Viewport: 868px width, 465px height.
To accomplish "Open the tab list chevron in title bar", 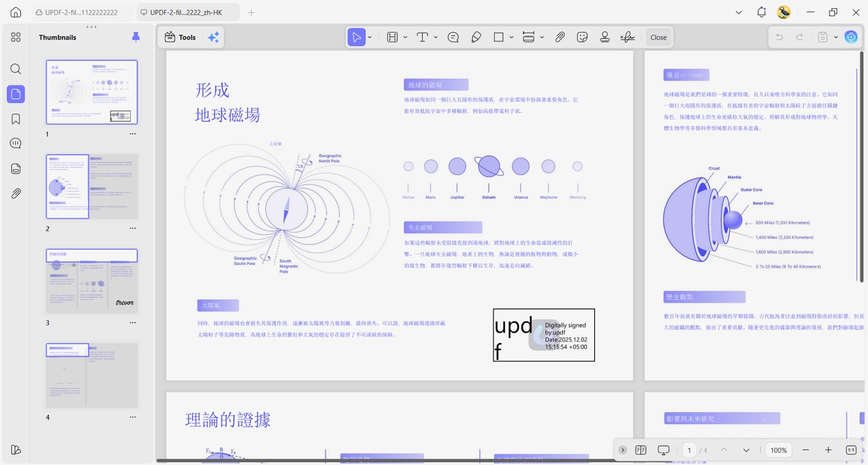I will pyautogui.click(x=738, y=12).
